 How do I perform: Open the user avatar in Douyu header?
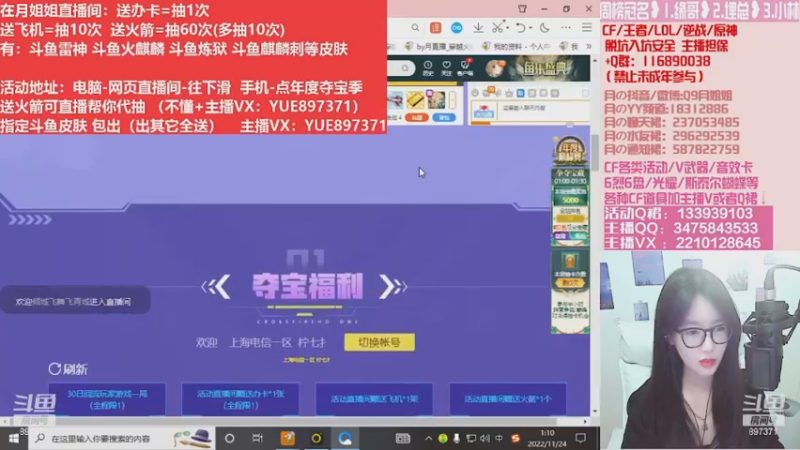pos(494,68)
